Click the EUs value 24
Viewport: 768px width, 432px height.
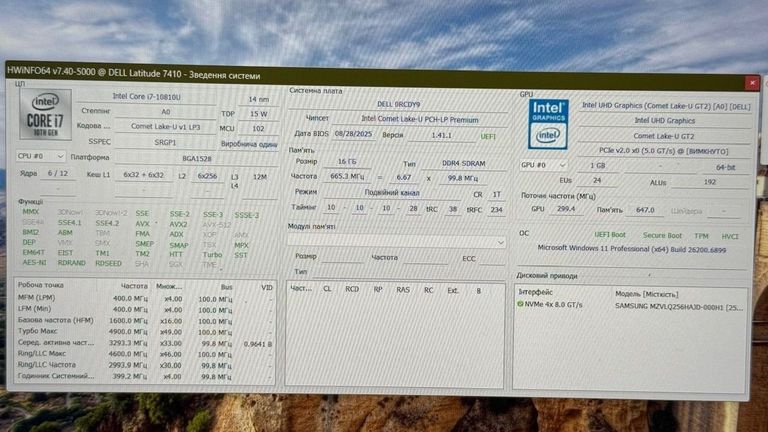[597, 180]
